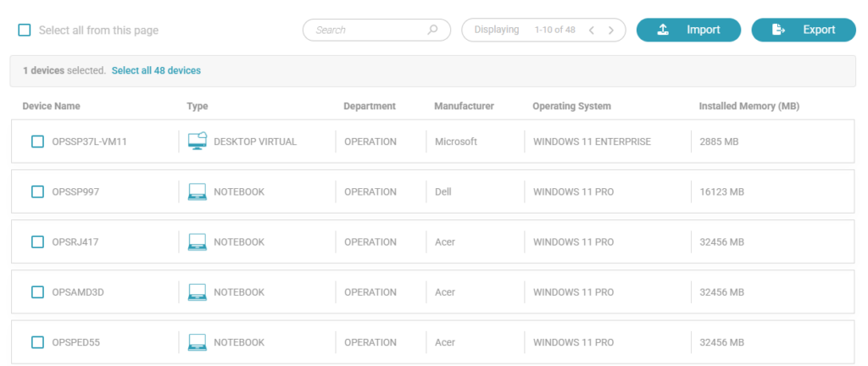This screenshot has height=366, width=868.
Task: Sort by Device Name column header
Action: 51,106
